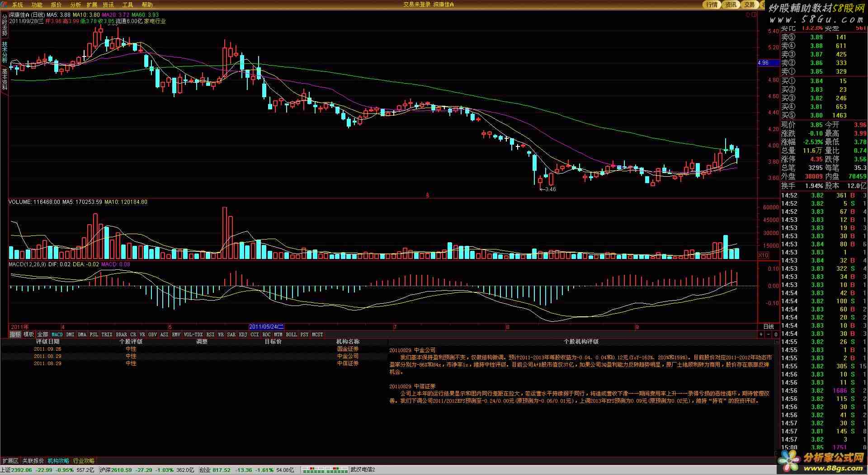
Task: Select the VOL-TDX indicator
Action: pos(193,334)
